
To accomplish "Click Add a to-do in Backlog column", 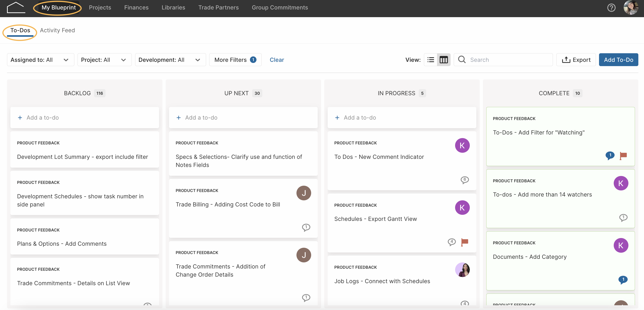I will tap(85, 118).
